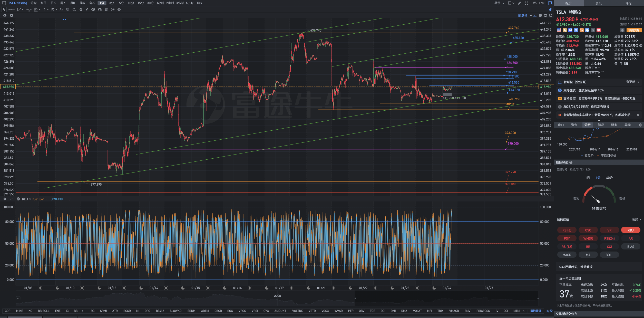Open drawing toolbar settings gear
The width and height of the screenshot is (644, 318).
119,9
